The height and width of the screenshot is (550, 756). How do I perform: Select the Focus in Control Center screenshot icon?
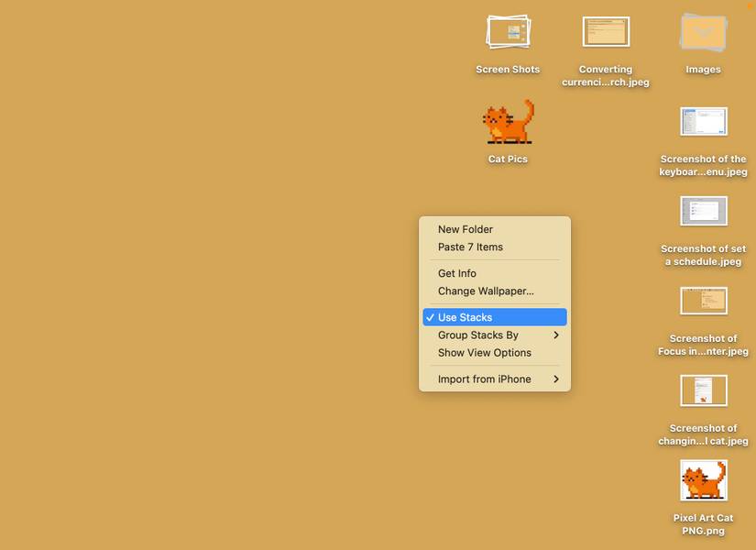[704, 301]
